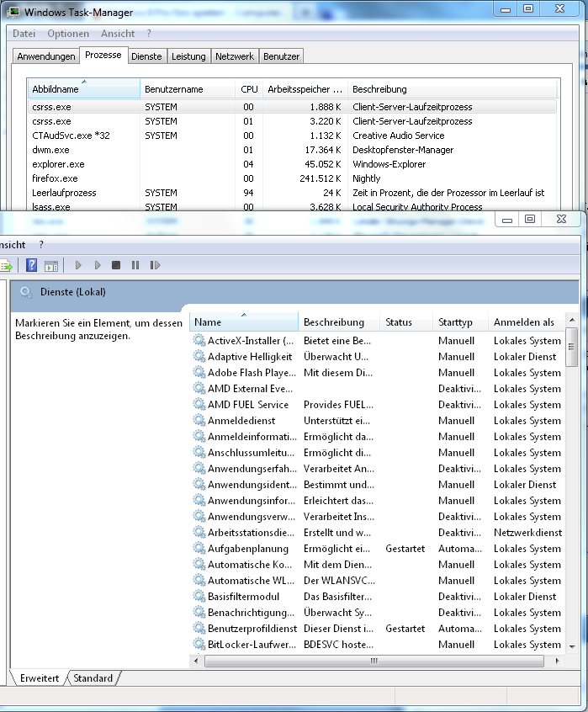This screenshot has height=712, width=588.
Task: Switch to the Anwendungen tab
Action: 45,56
